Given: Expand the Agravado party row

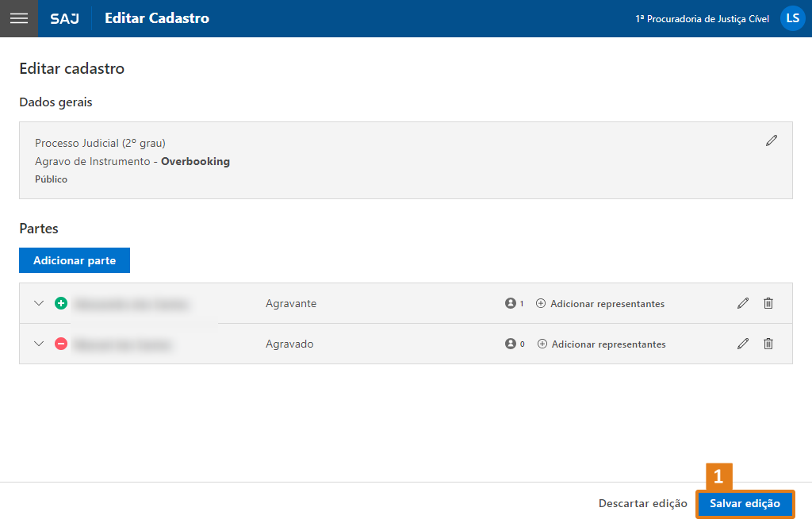Looking at the screenshot, I should [x=39, y=344].
